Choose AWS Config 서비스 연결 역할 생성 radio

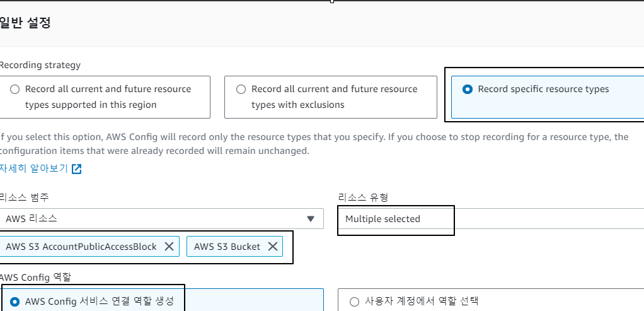coord(14,302)
